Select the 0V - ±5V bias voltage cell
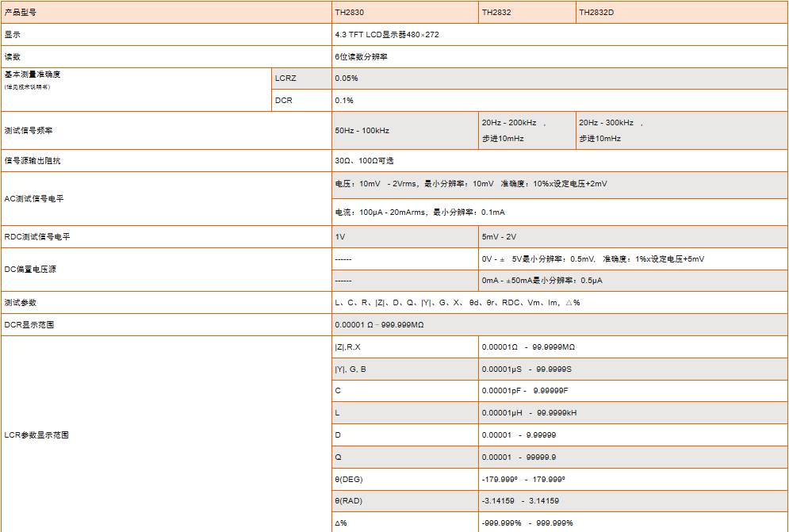The width and height of the screenshot is (789, 532). [x=633, y=258]
